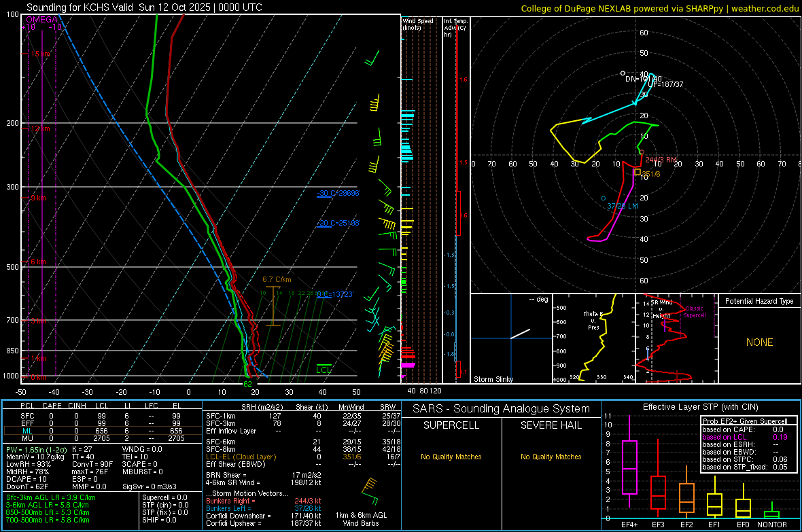The image size is (802, 532).
Task: Click the 0 C=13723' freezing level label
Action: [335, 294]
